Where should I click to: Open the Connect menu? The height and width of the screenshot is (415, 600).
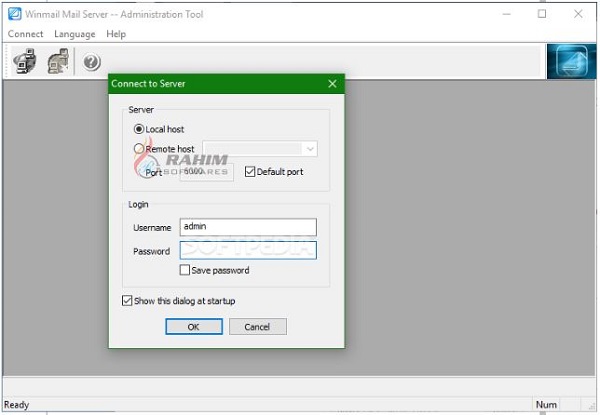pos(25,34)
